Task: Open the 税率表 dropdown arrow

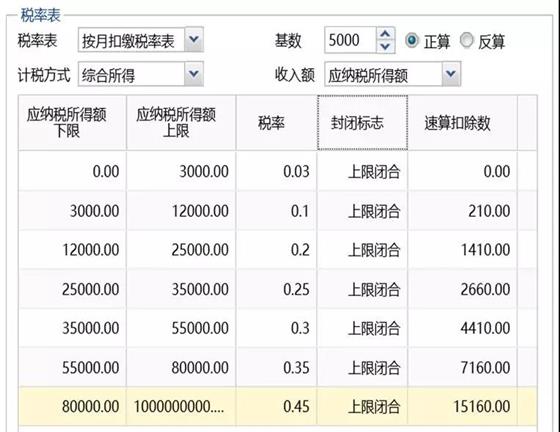Action: [x=194, y=39]
